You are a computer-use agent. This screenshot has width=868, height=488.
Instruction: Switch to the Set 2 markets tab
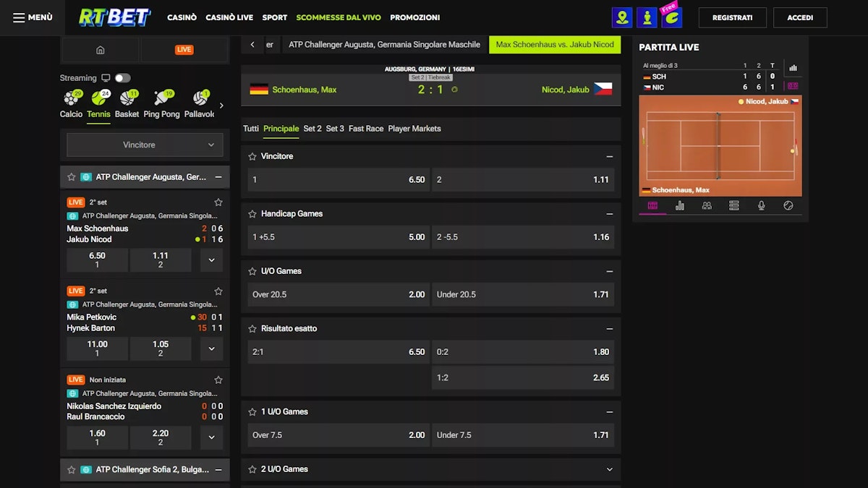(312, 129)
